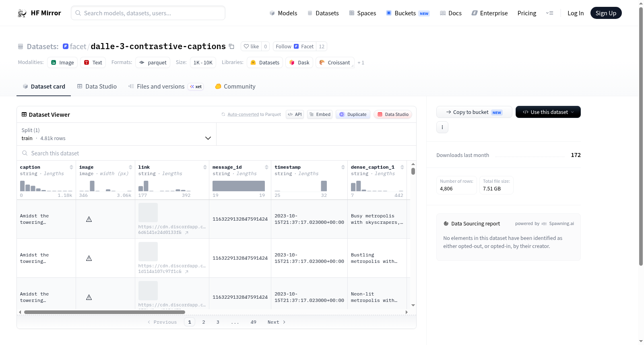Open the Docs menu item

(x=451, y=13)
